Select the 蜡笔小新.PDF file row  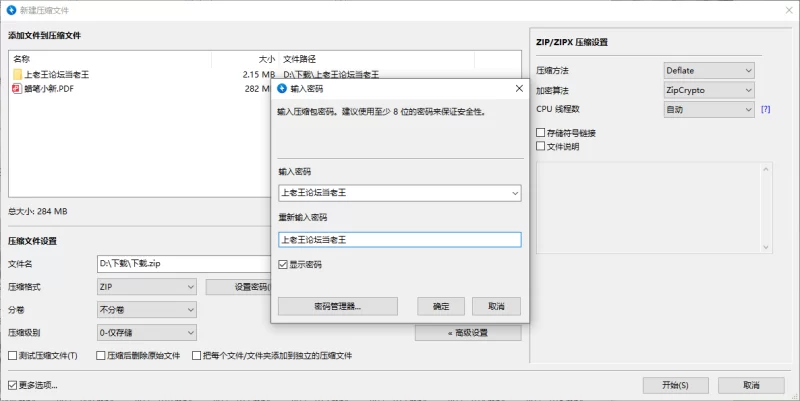tap(141, 89)
